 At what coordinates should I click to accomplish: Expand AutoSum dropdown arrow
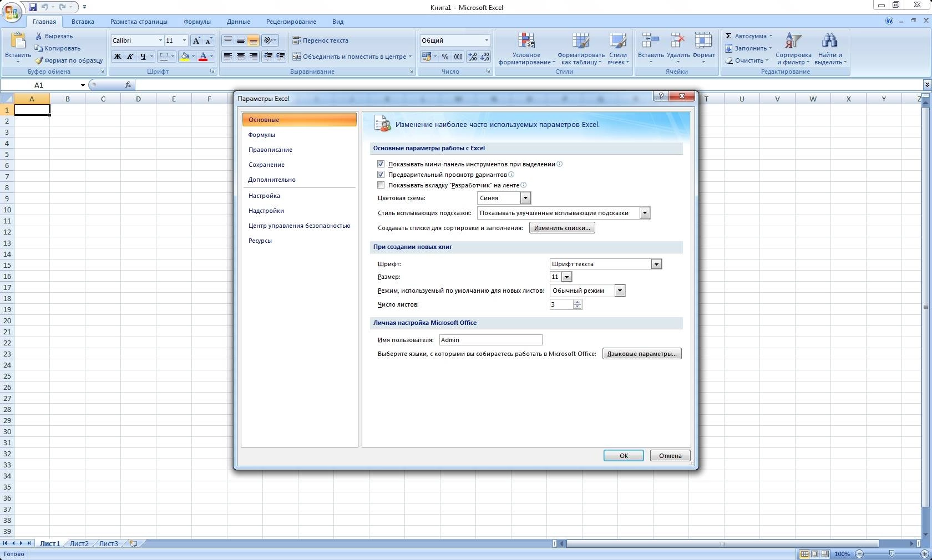click(771, 36)
